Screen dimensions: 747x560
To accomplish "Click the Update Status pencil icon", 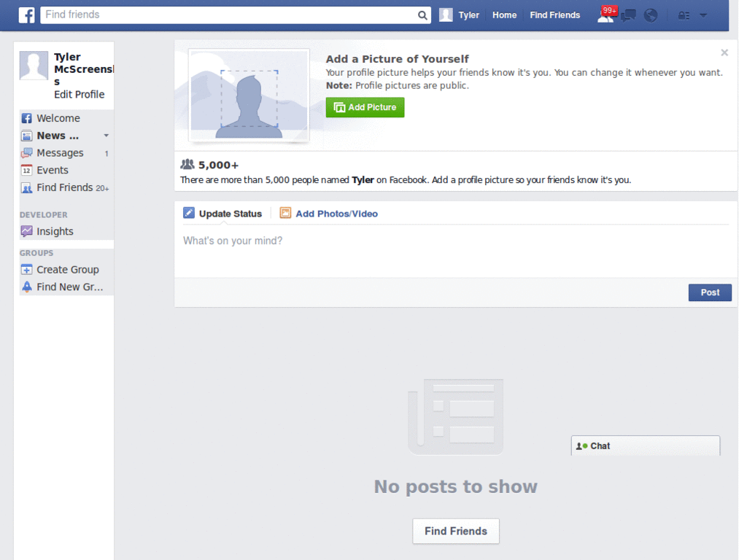I will pyautogui.click(x=189, y=213).
